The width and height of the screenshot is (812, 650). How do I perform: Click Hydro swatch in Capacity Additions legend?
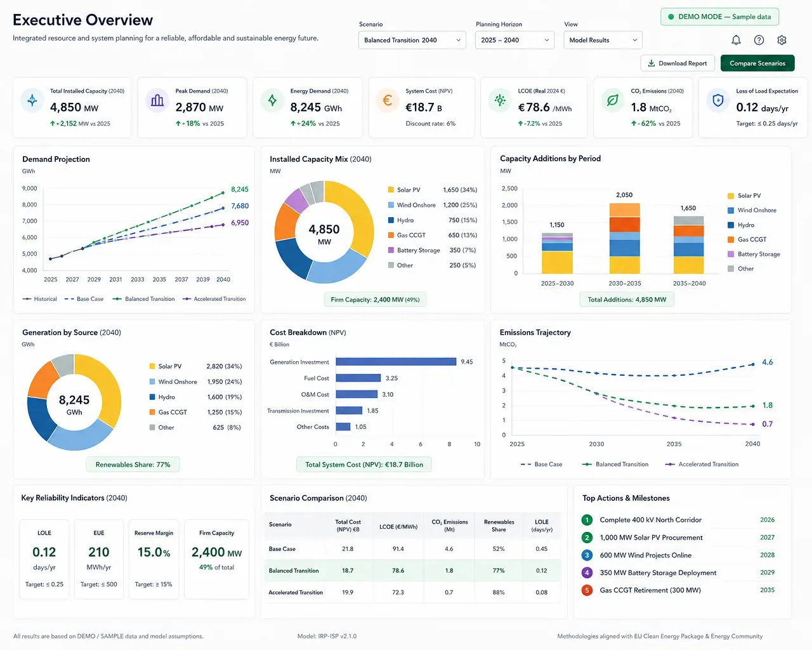click(x=731, y=225)
